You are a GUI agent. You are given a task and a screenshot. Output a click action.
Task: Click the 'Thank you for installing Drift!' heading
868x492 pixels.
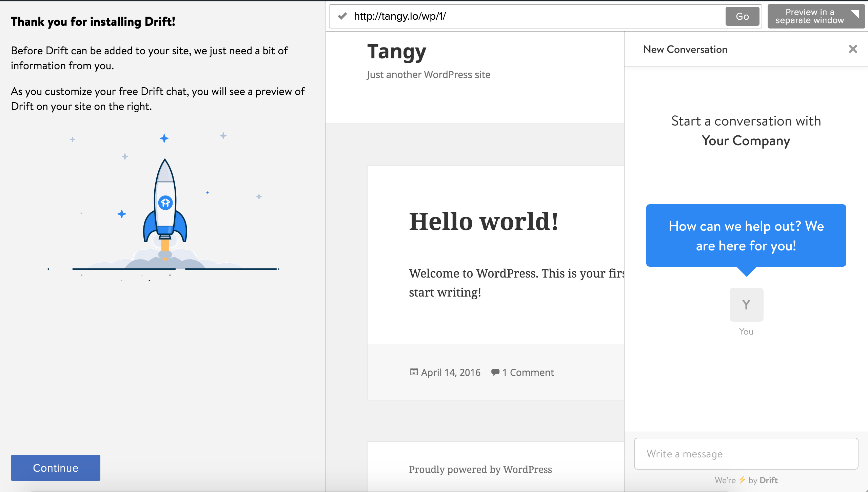pos(93,22)
